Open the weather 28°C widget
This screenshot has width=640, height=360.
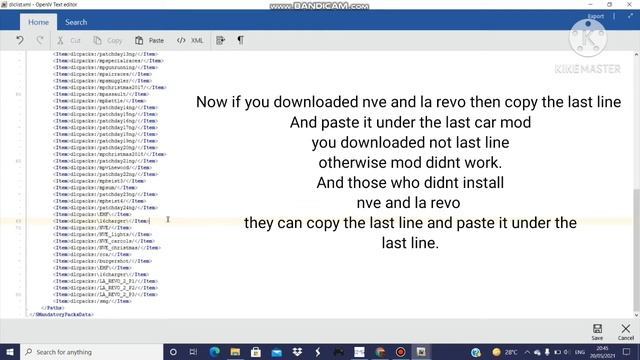[505, 352]
